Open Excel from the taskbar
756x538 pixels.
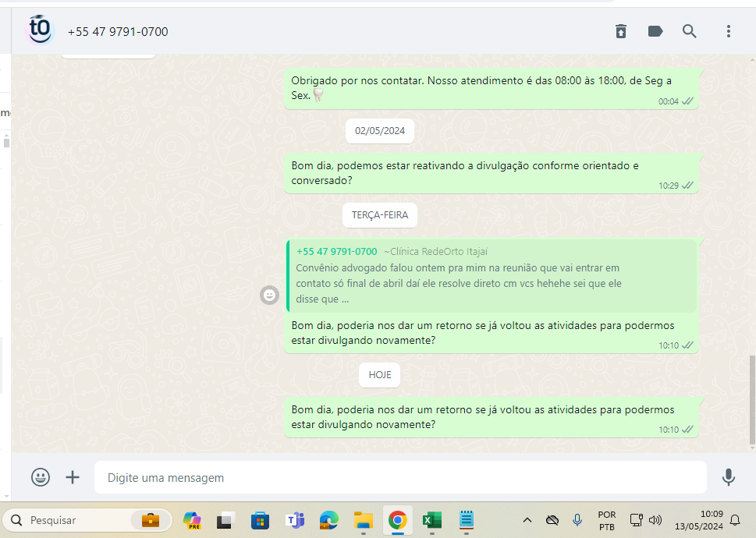(432, 520)
